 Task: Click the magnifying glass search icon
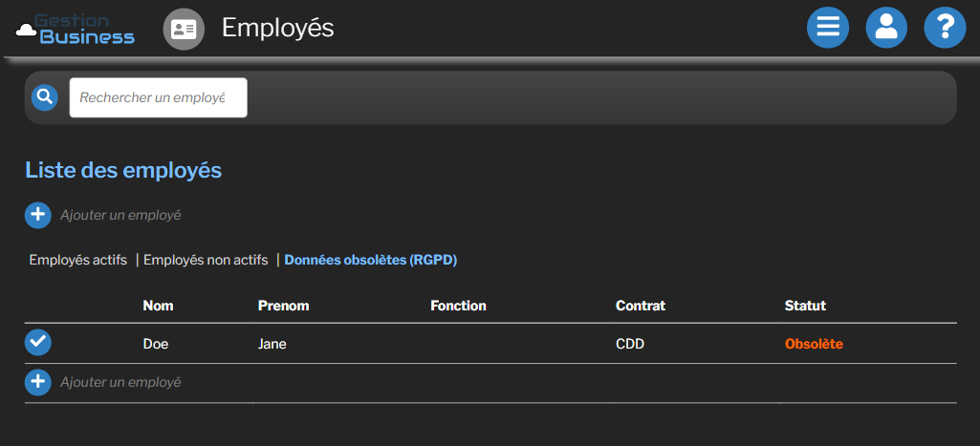tap(45, 97)
